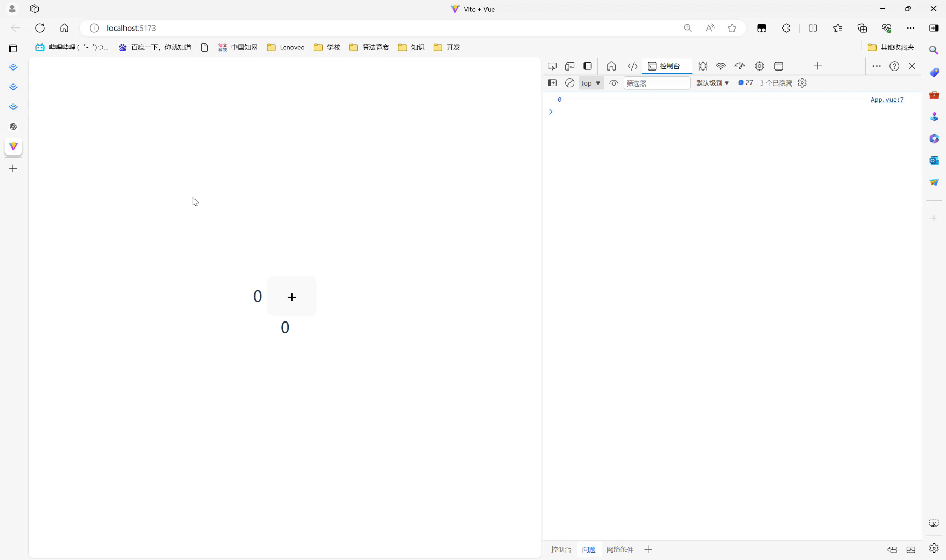Expand the 算法竞赛 bookmark folder
The width and height of the screenshot is (946, 560).
(x=369, y=47)
